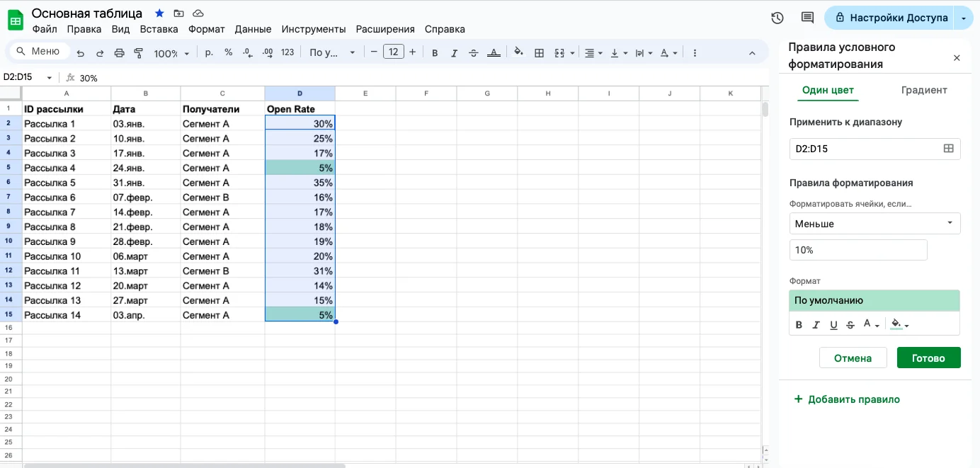
Task: Select the paint format roller tool
Action: click(139, 53)
